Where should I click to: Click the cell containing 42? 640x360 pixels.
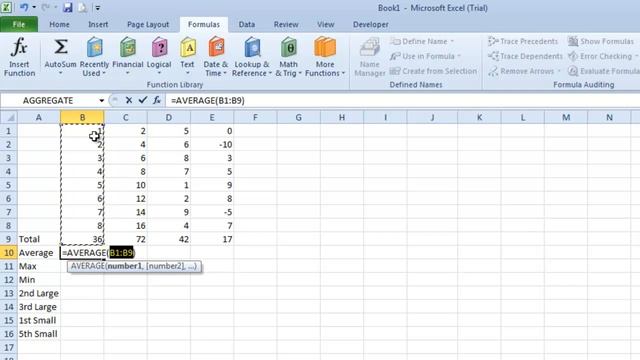click(169, 239)
